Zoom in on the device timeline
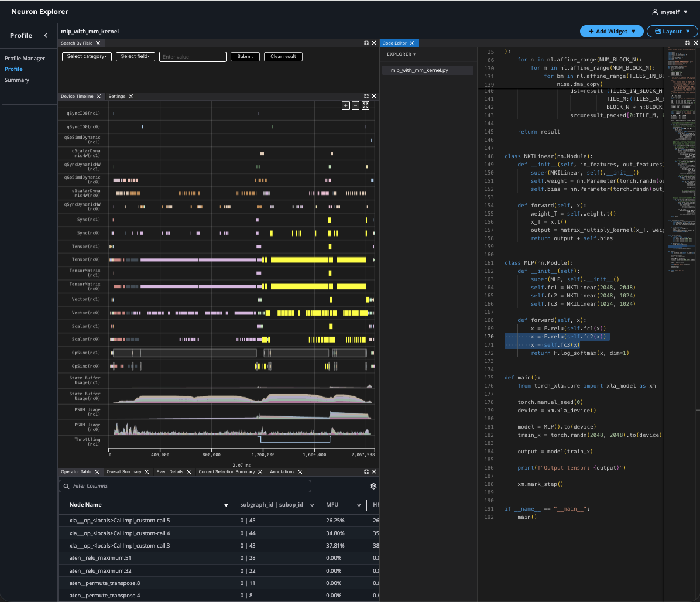The image size is (700, 602). [x=346, y=105]
